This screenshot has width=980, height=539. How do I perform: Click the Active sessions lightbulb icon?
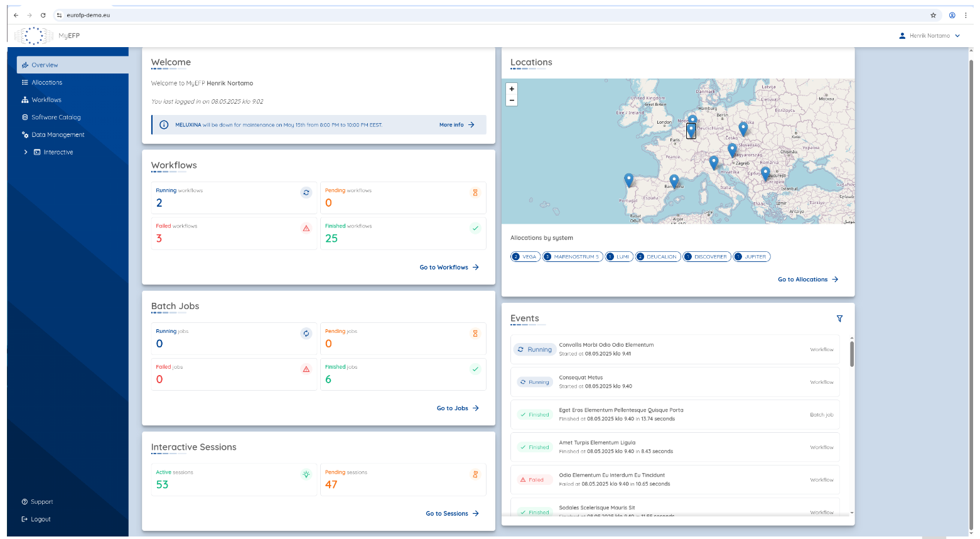[306, 474]
